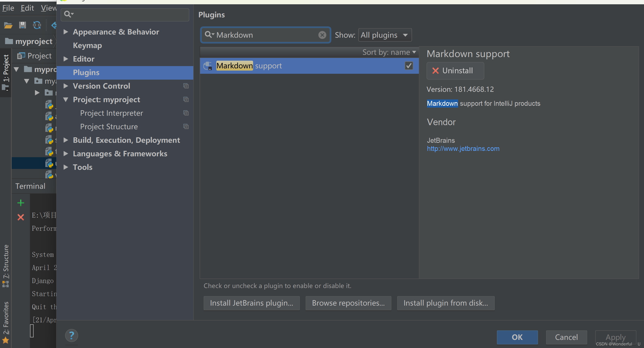The width and height of the screenshot is (644, 348).
Task: Click Browse repositories button
Action: pos(348,303)
